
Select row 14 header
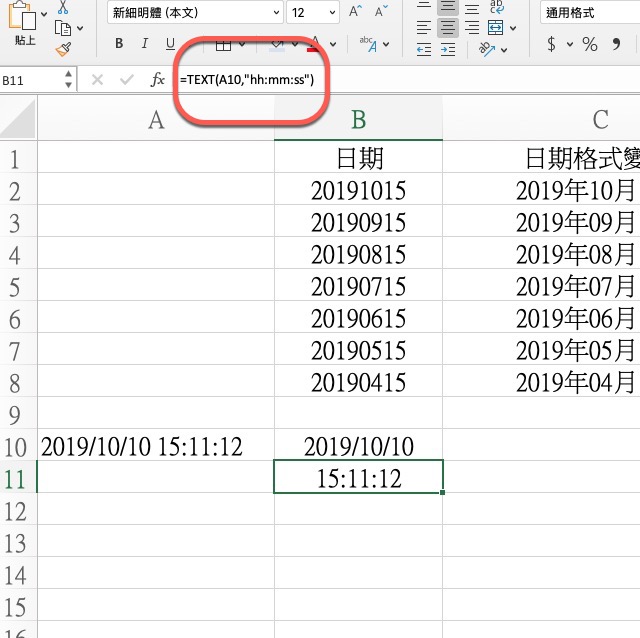click(x=18, y=575)
